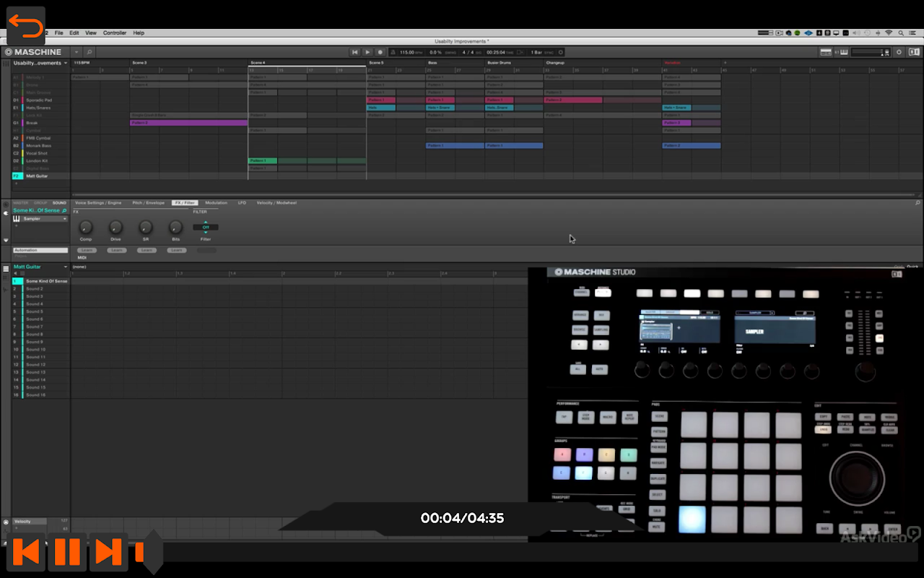This screenshot has height=578, width=924.
Task: Click the Learn button under Drive
Action: click(115, 250)
